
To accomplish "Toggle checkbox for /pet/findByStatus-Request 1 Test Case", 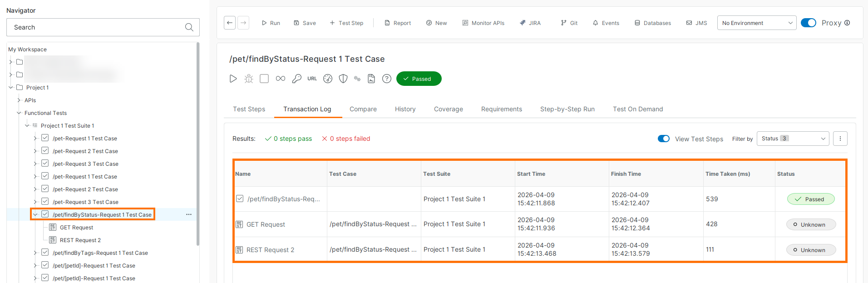I will (x=45, y=214).
